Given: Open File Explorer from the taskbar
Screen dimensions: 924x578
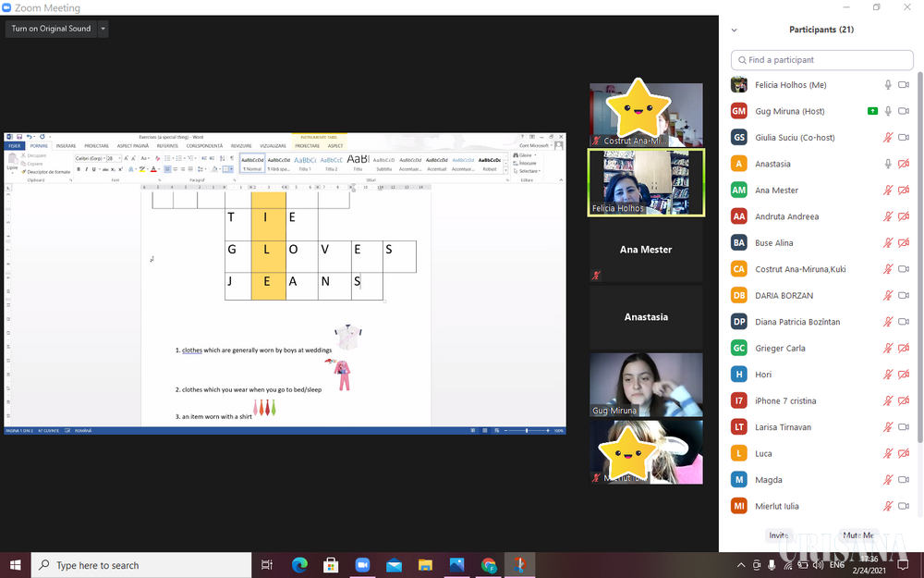Looking at the screenshot, I should coord(426,565).
